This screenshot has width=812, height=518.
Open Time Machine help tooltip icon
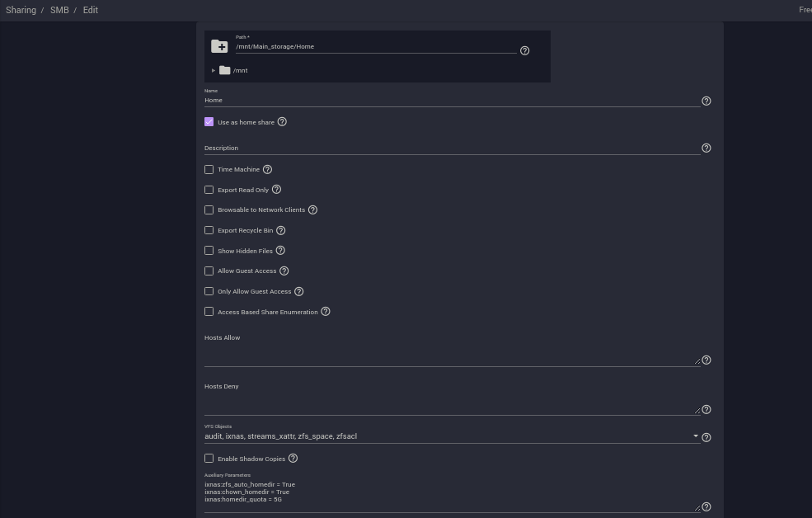tap(267, 169)
